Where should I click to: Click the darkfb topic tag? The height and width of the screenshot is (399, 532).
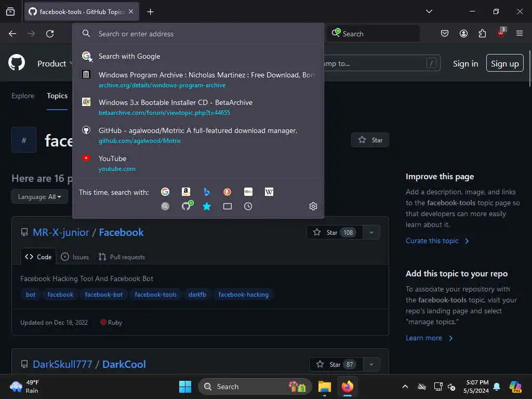(x=197, y=295)
